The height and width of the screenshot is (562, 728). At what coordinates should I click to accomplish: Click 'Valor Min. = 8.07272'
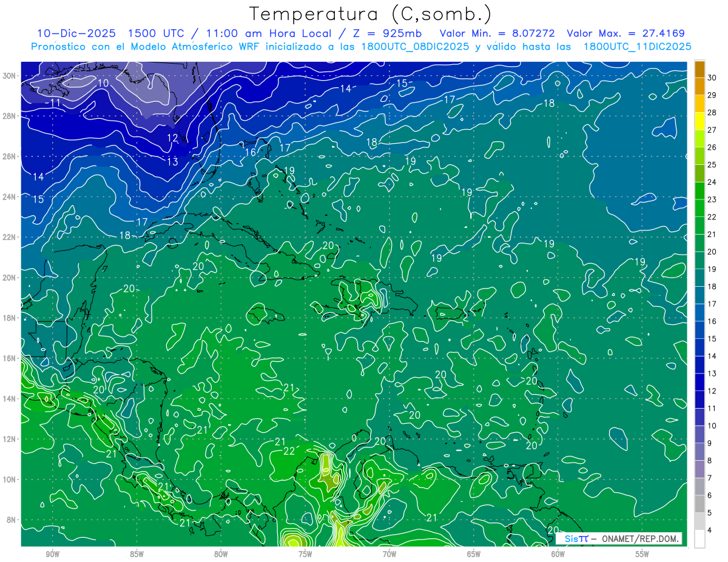(498, 33)
